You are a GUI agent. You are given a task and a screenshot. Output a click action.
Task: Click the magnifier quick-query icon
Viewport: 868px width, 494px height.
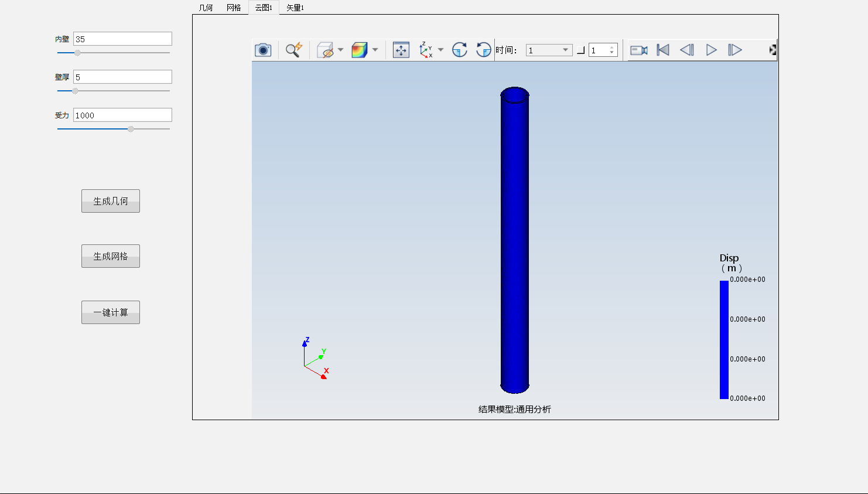pos(294,50)
